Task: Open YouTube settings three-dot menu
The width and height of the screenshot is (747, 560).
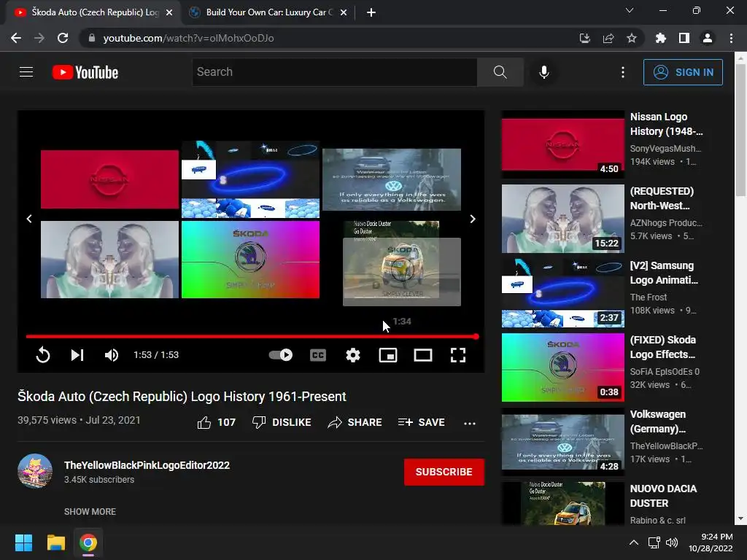Action: tap(623, 72)
